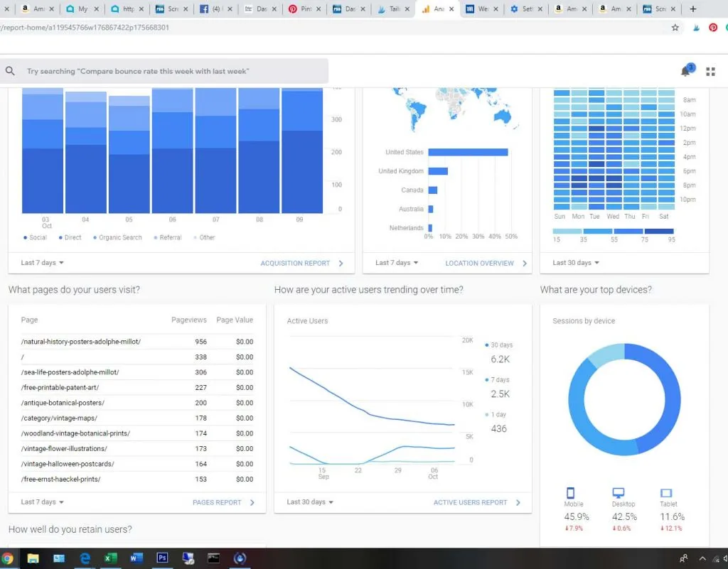Expand pages card's Last 7 days dropdown
Screen dimensions: 728x569
43,502
